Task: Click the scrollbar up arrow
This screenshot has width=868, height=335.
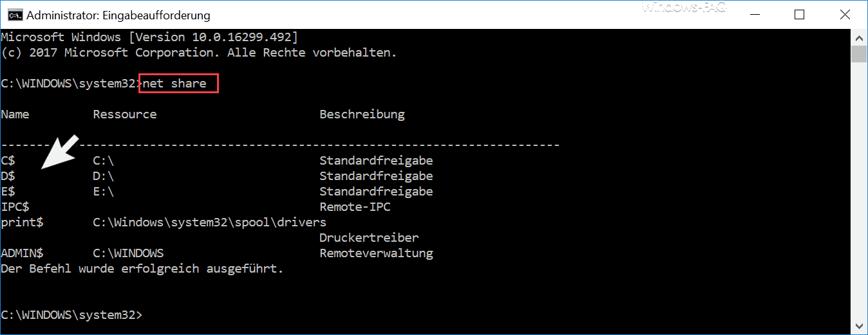Action: pos(859,36)
